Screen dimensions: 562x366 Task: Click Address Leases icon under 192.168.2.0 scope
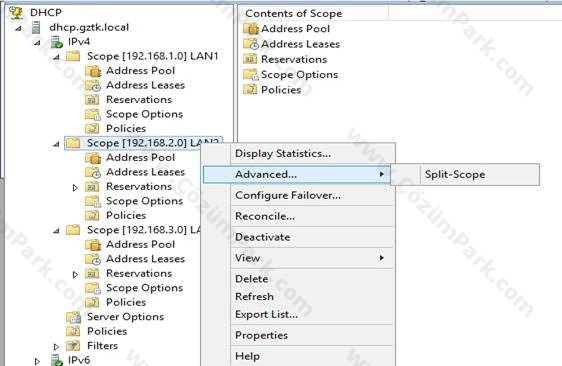(x=93, y=172)
